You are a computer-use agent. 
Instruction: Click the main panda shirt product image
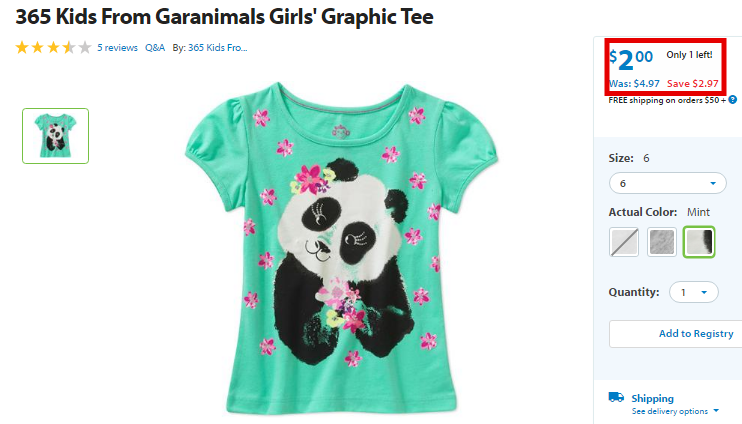(x=341, y=248)
